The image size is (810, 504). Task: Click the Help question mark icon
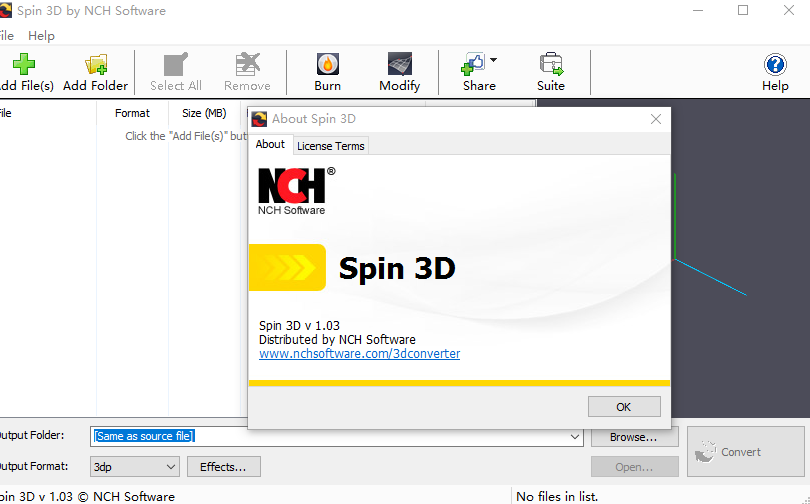point(775,65)
